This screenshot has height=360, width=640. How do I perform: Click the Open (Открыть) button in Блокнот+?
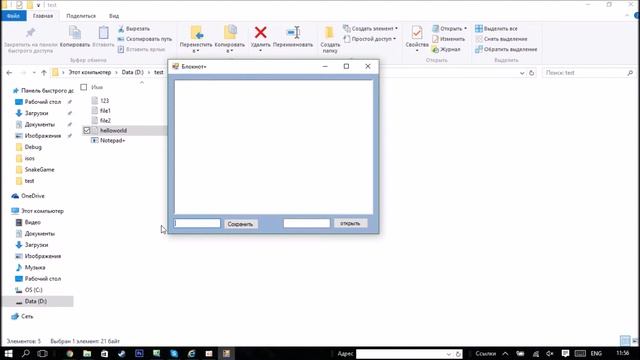pos(350,223)
